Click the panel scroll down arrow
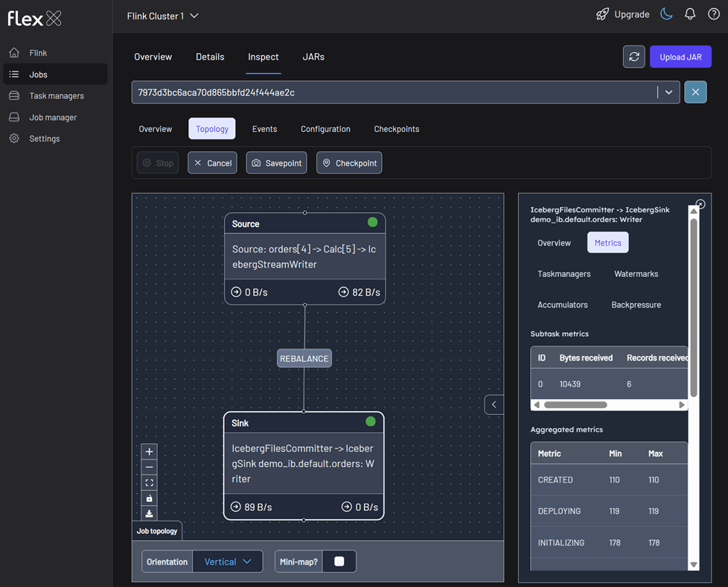This screenshot has width=728, height=587. 694,565
